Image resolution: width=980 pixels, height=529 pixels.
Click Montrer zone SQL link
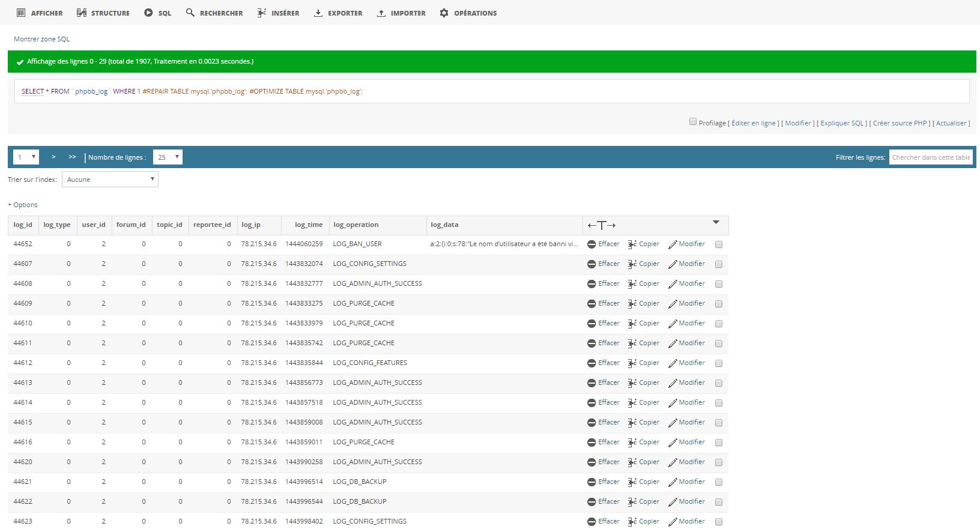point(42,39)
